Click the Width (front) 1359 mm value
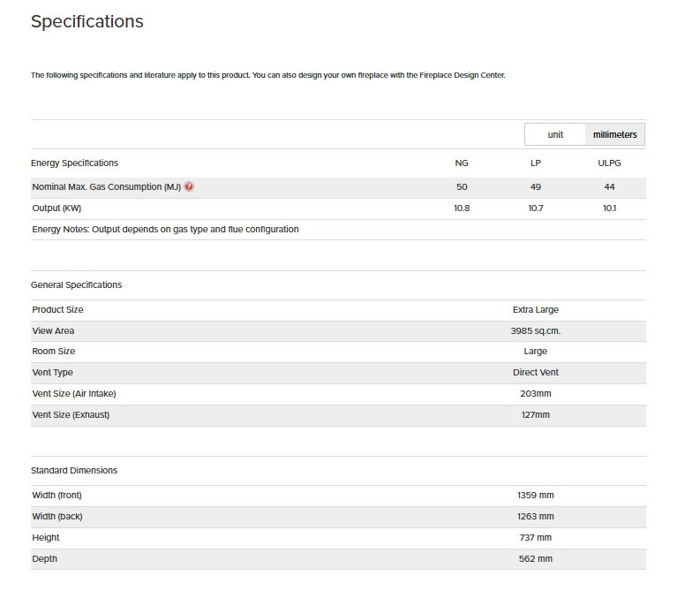The height and width of the screenshot is (591, 700). [536, 496]
